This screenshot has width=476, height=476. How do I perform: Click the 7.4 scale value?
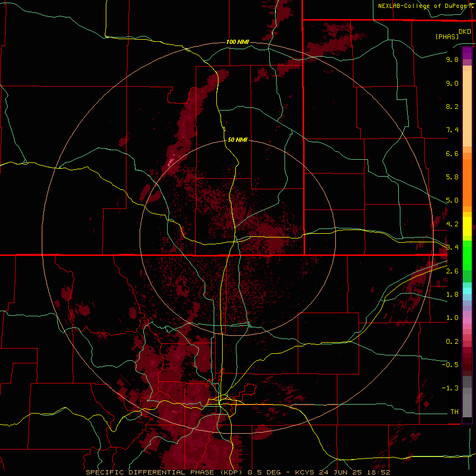tap(452, 130)
